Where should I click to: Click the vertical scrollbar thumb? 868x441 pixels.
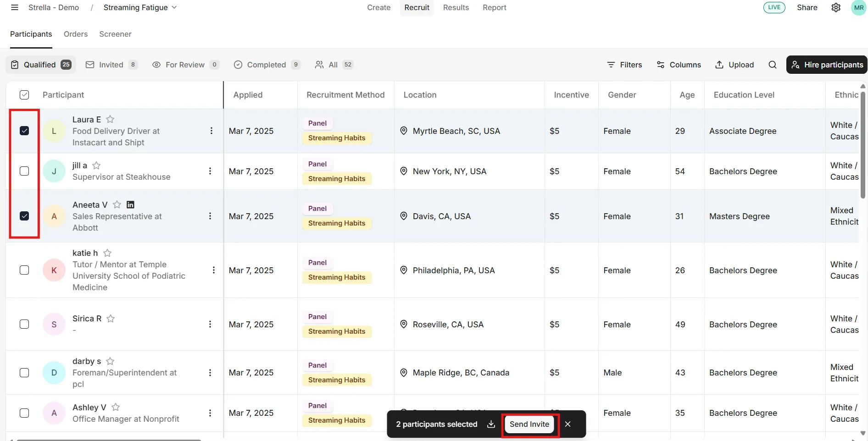pyautogui.click(x=863, y=144)
